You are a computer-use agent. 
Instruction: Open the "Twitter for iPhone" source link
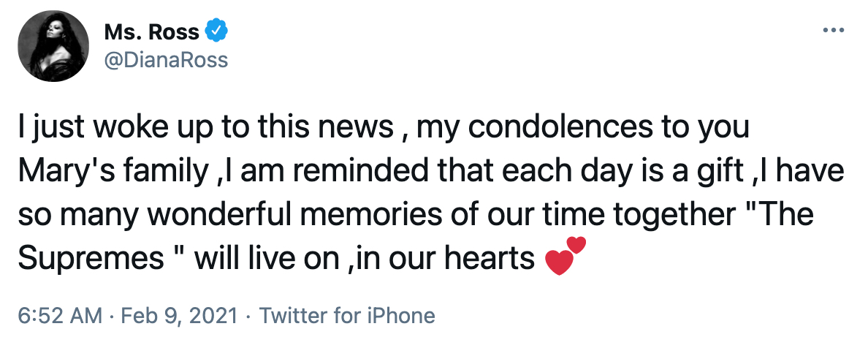pyautogui.click(x=347, y=316)
